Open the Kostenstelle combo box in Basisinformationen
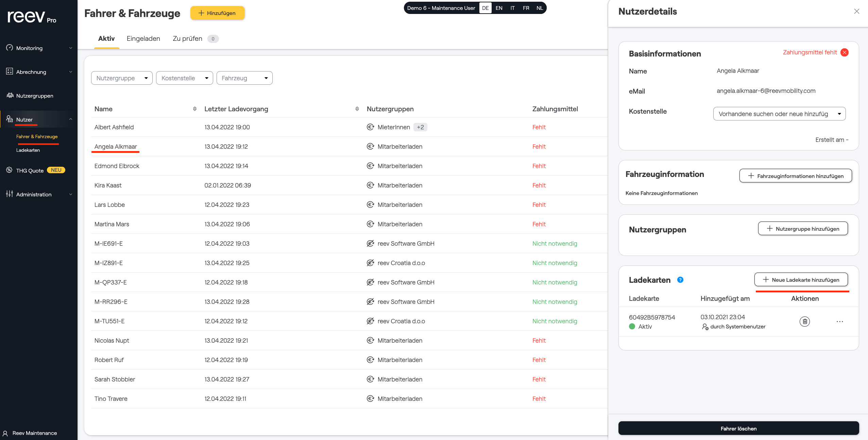This screenshot has height=440, width=868. tap(779, 114)
